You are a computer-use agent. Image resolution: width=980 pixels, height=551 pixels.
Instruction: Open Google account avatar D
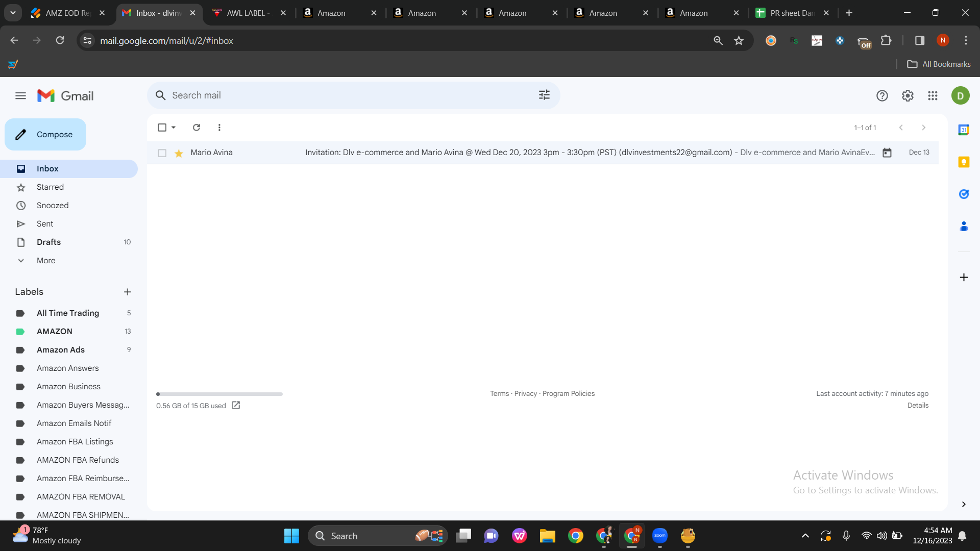pos(960,96)
